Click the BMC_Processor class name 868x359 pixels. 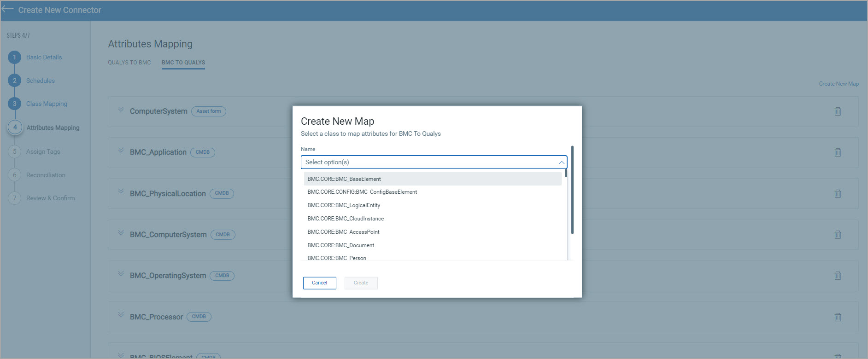[x=156, y=317]
